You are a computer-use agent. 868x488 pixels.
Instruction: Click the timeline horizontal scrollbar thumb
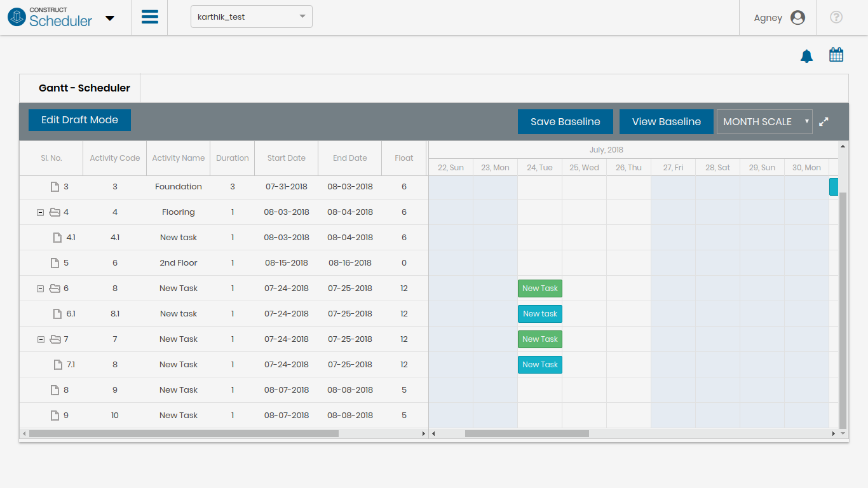tap(527, 434)
